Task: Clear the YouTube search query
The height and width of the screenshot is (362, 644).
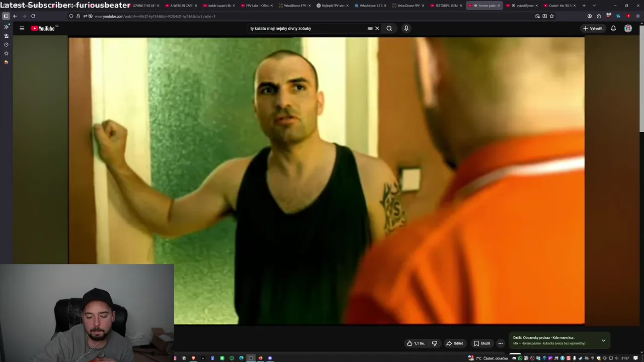Action: click(x=377, y=28)
